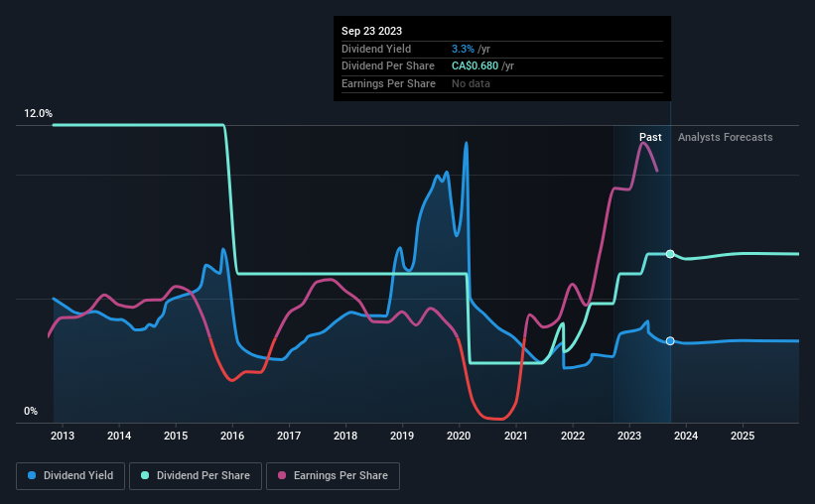815x504 pixels.
Task: Click the 'Dividend Yield' tooltip row label
Action: [376, 49]
